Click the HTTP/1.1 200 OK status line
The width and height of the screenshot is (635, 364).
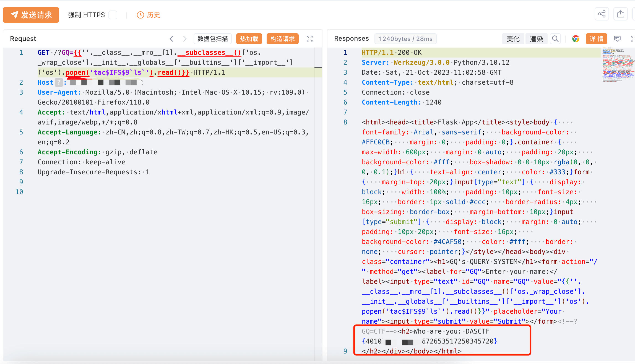click(392, 53)
